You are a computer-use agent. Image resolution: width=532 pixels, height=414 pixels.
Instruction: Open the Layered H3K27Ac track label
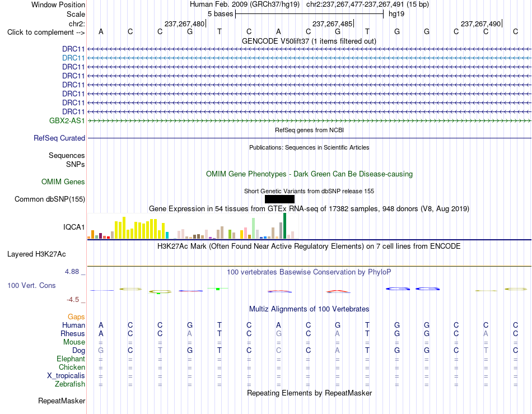pos(36,254)
